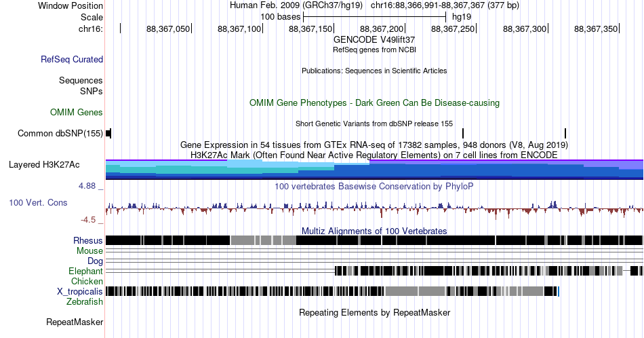
Task: Click the 88,367,100 ruler position
Action: click(x=239, y=29)
